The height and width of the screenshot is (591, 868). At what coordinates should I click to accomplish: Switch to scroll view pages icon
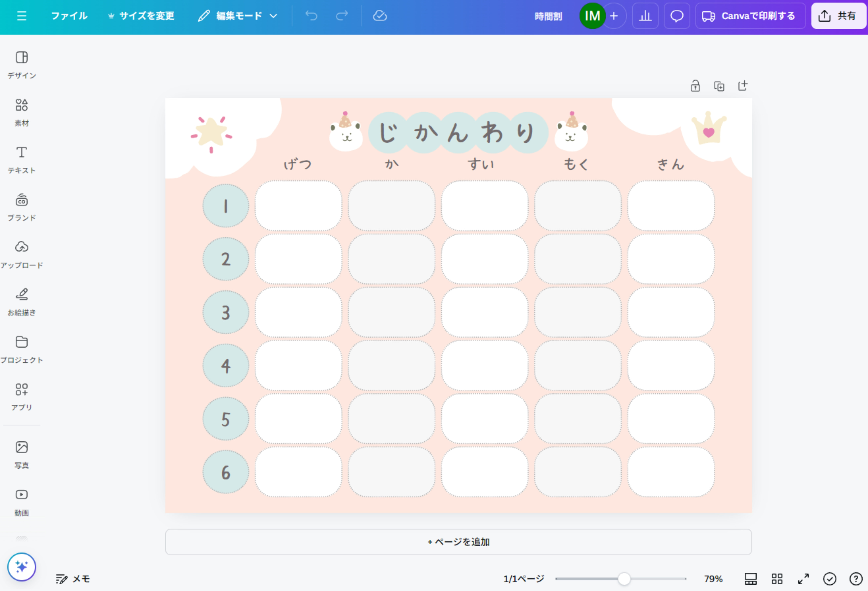click(750, 579)
